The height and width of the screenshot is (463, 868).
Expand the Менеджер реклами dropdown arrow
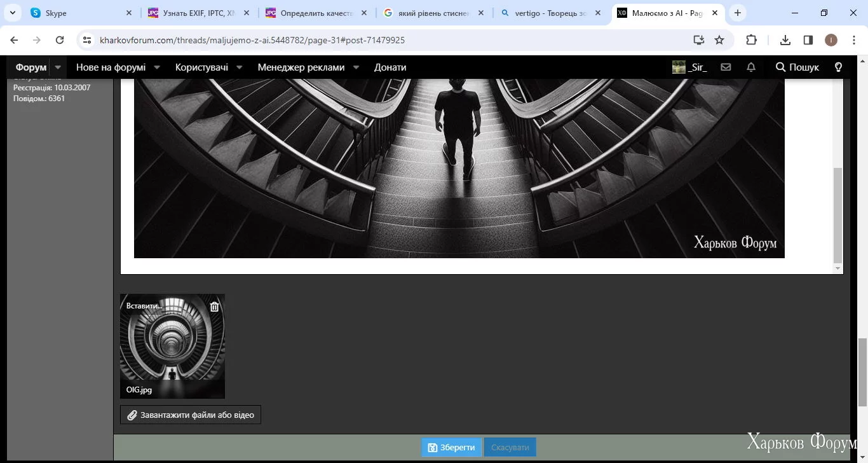pyautogui.click(x=356, y=67)
